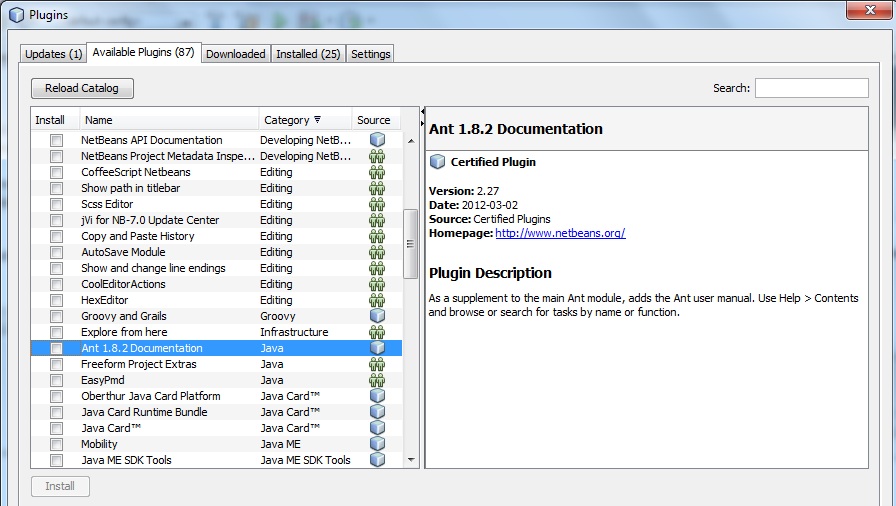Click the Plugins window title cube icon
Screen dimensions: 896x506
point(17,15)
